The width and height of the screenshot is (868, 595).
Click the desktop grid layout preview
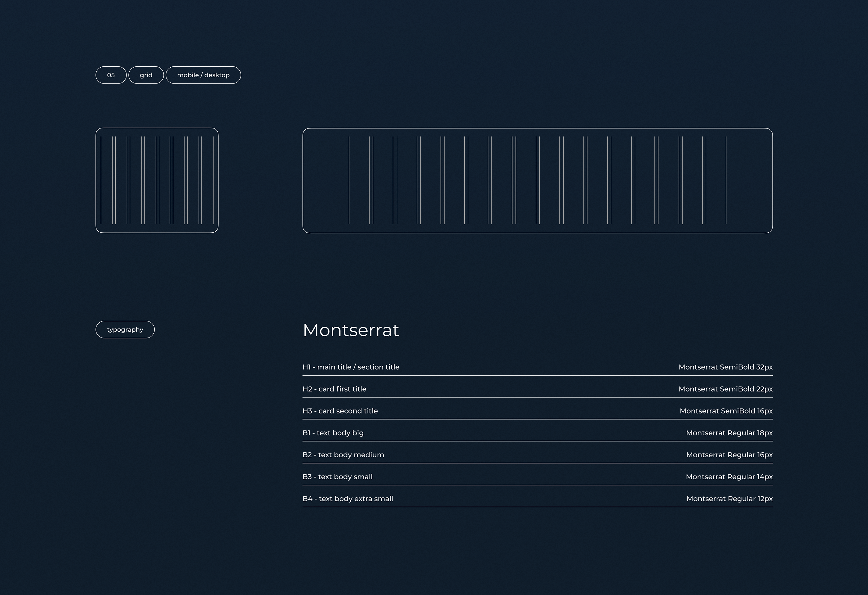pos(538,181)
